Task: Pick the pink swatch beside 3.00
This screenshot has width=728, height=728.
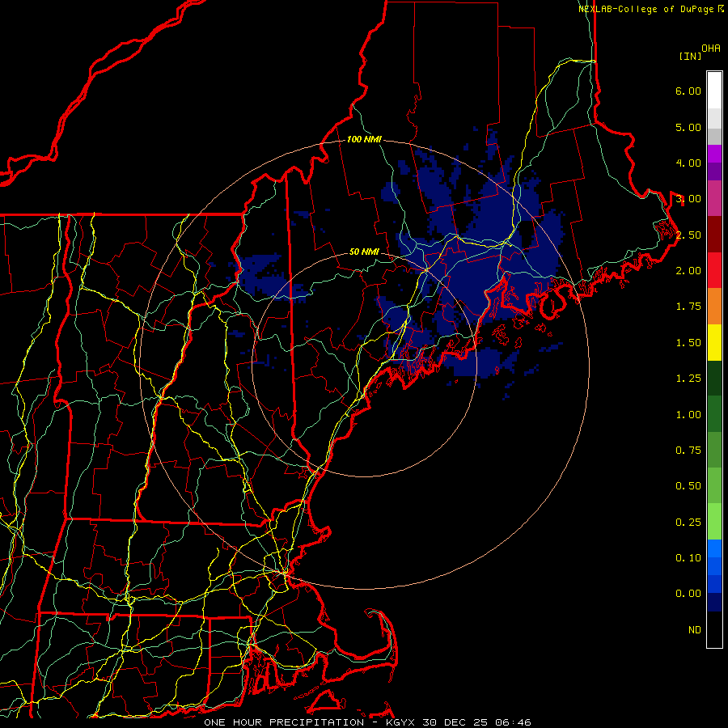Action: [714, 198]
